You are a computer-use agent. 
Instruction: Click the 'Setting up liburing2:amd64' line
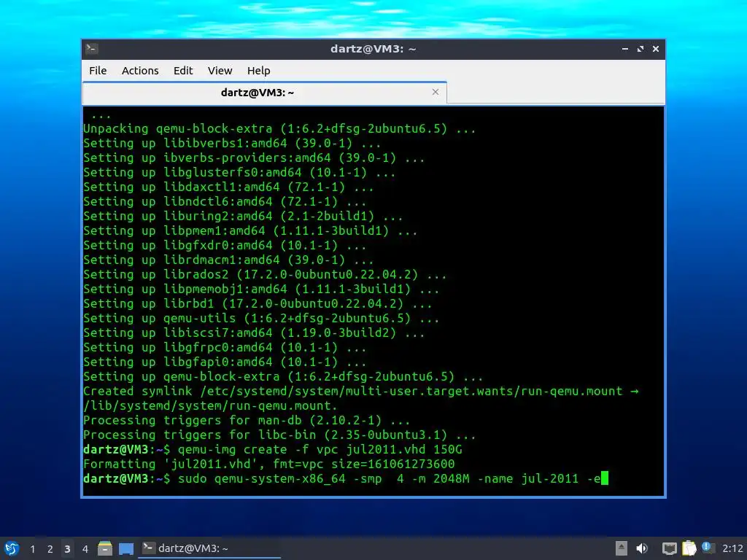[243, 216]
